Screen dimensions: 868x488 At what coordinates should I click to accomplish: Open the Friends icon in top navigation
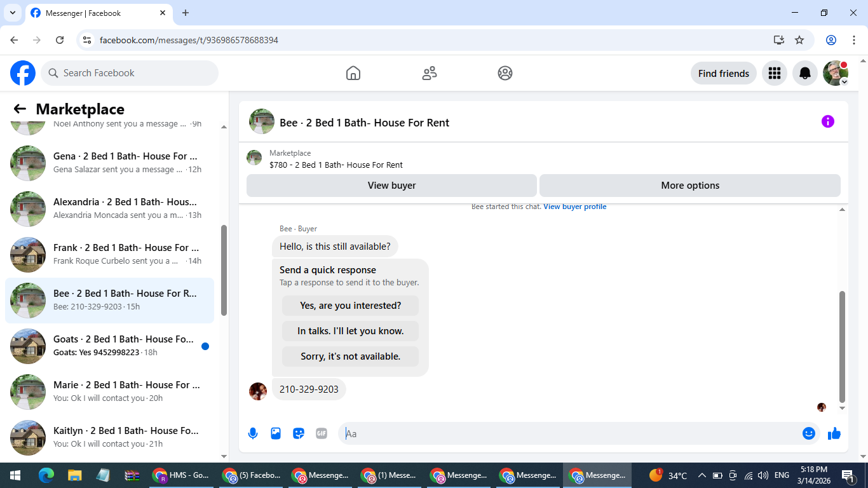coord(430,73)
